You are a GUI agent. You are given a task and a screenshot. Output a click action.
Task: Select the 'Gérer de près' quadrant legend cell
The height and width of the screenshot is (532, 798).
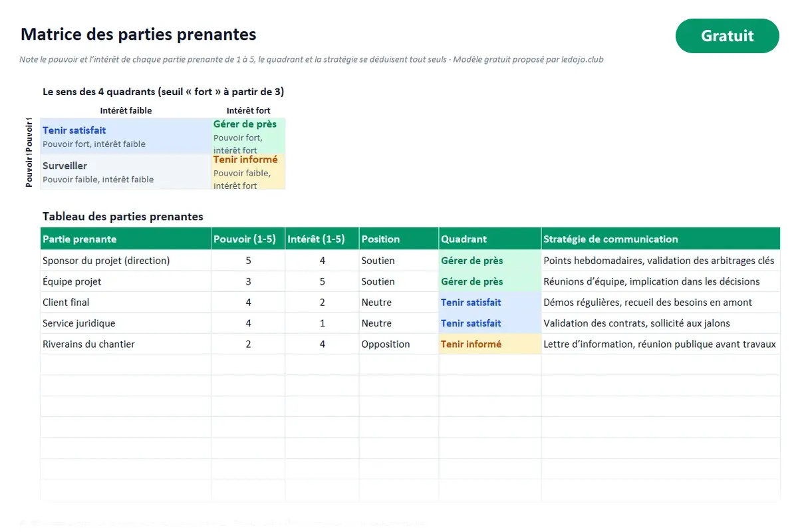(x=249, y=136)
